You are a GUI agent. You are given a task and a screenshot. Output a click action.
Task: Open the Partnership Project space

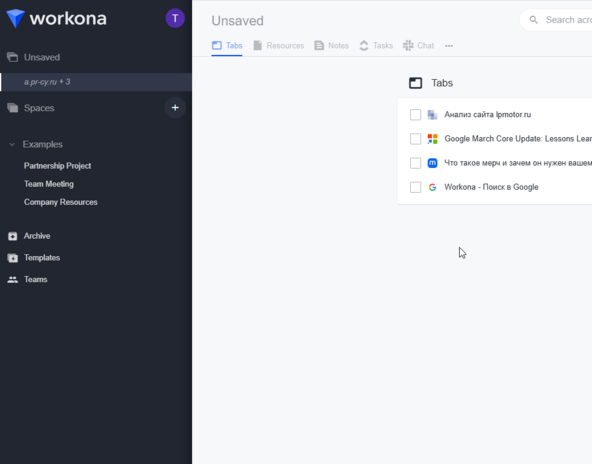[57, 166]
